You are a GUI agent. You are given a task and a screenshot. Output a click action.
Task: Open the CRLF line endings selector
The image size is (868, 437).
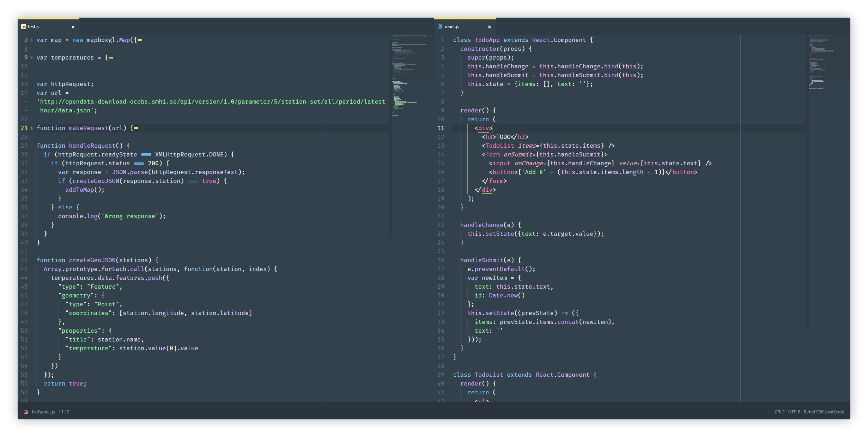pyautogui.click(x=779, y=412)
